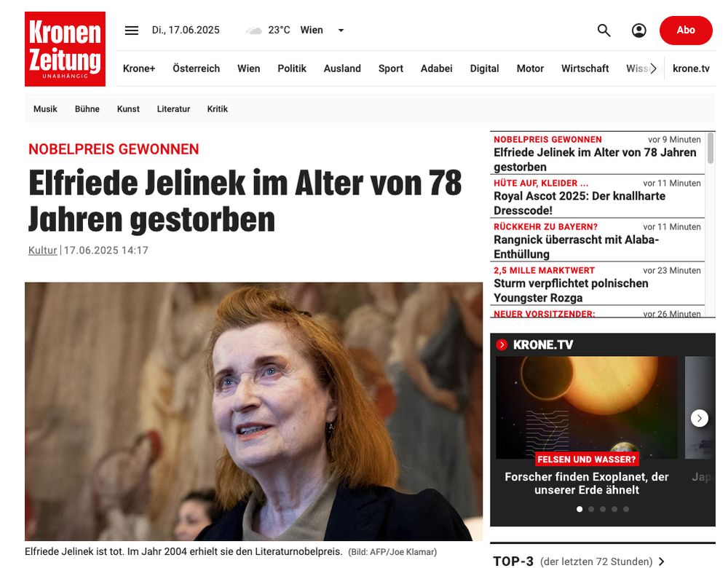728x568 pixels.
Task: Follow the Kultur category link
Action: [43, 251]
